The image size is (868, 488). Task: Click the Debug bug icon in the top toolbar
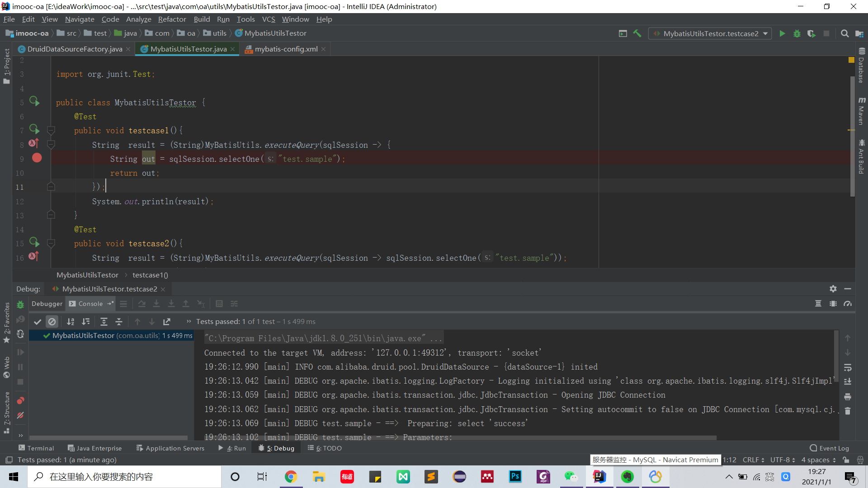pos(797,33)
